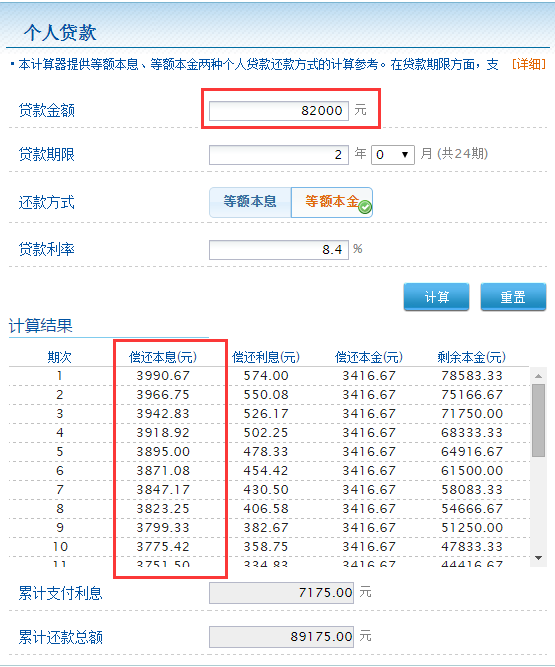
Task: Click the 期次 column header
Action: [x=60, y=357]
